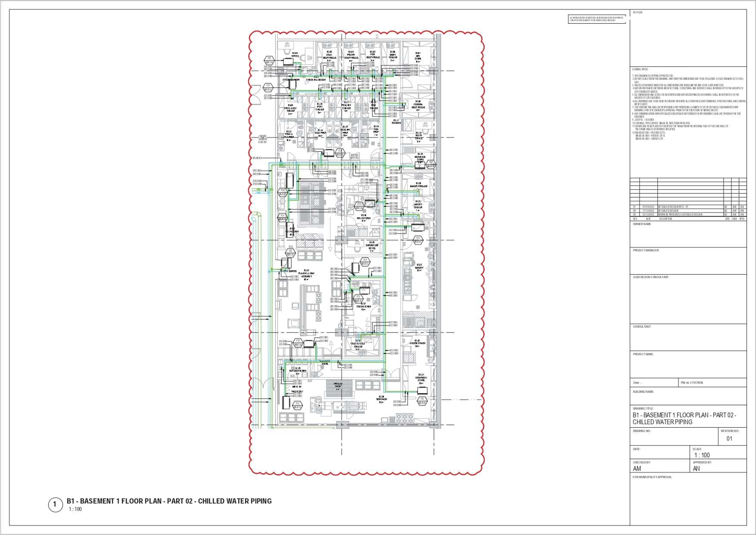This screenshot has width=756, height=535.
Task: Click the revision number 01 field
Action: pyautogui.click(x=729, y=438)
